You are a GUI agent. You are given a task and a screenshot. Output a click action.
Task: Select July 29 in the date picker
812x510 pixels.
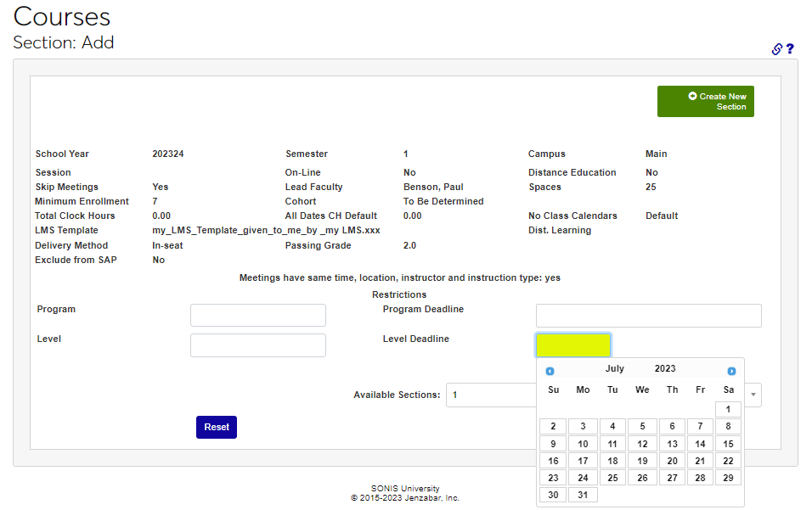(x=728, y=478)
